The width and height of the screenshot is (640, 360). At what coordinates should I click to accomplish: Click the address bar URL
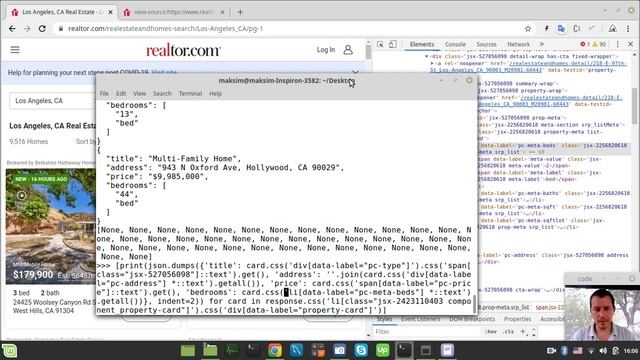coord(165,29)
